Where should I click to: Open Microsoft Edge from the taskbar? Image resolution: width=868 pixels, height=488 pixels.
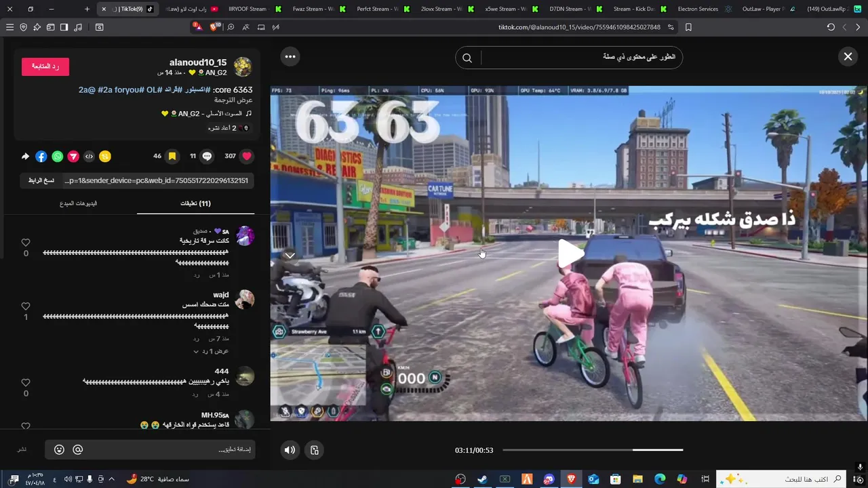(660, 479)
